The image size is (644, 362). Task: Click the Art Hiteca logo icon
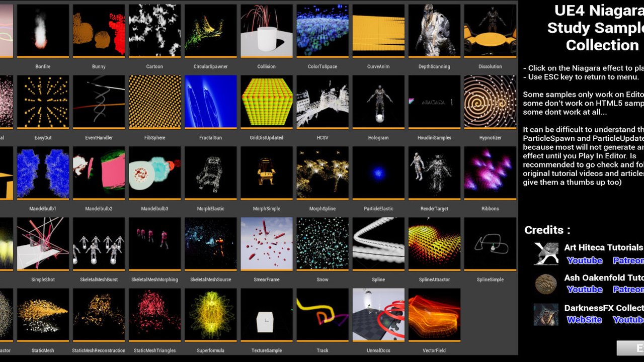pos(546,253)
